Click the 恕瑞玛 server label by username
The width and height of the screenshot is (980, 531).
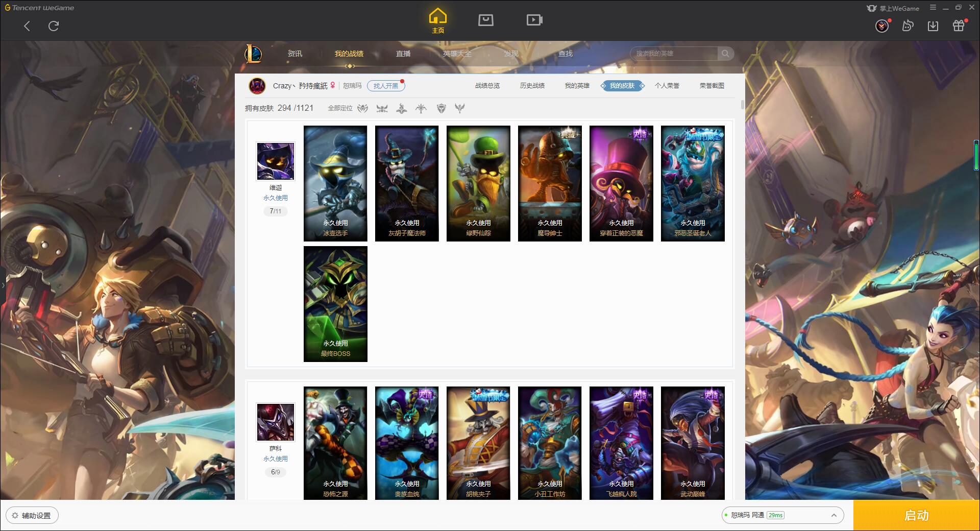coord(352,86)
